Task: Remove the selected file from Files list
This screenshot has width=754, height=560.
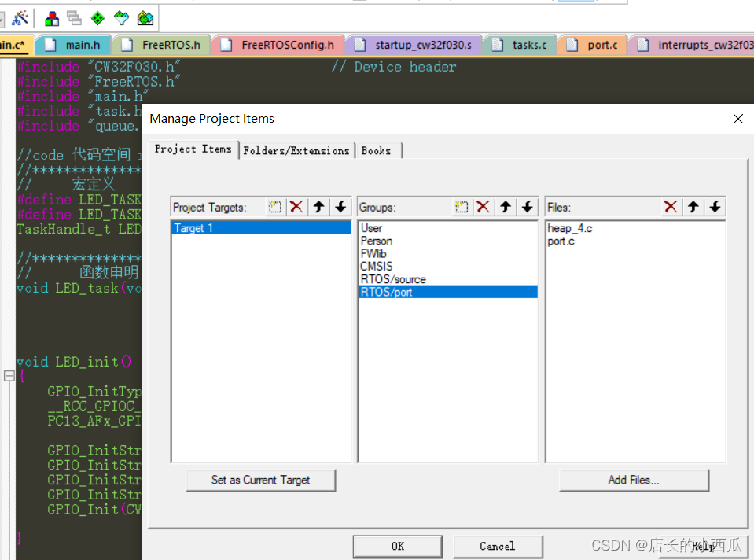Action: 671,207
